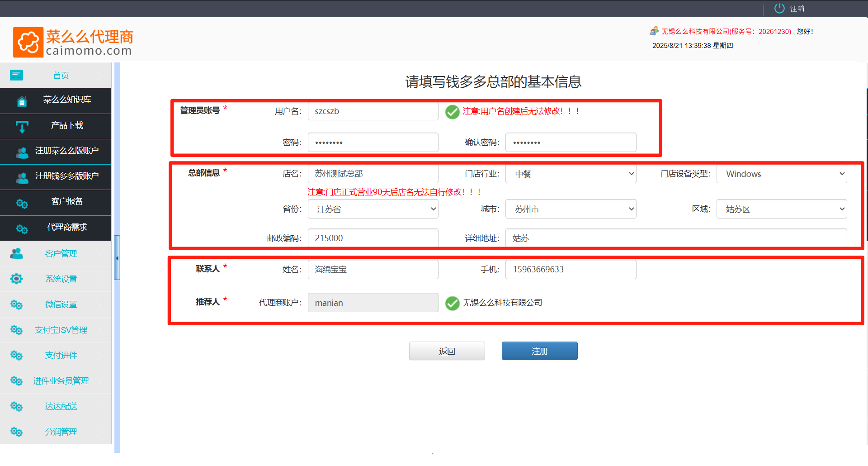Click the 请填写钱多多总部的基本信息 heading
This screenshot has width=868, height=466.
[x=493, y=82]
